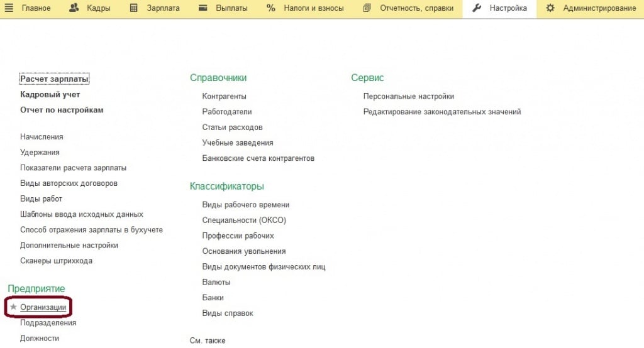Open the Банки classifier

point(213,298)
